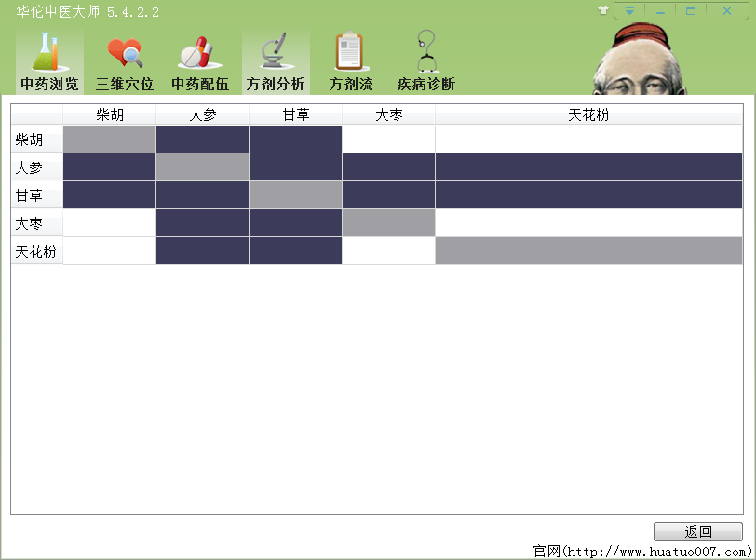Click the 柴胡 column header
This screenshot has width=756, height=560.
pos(110,115)
